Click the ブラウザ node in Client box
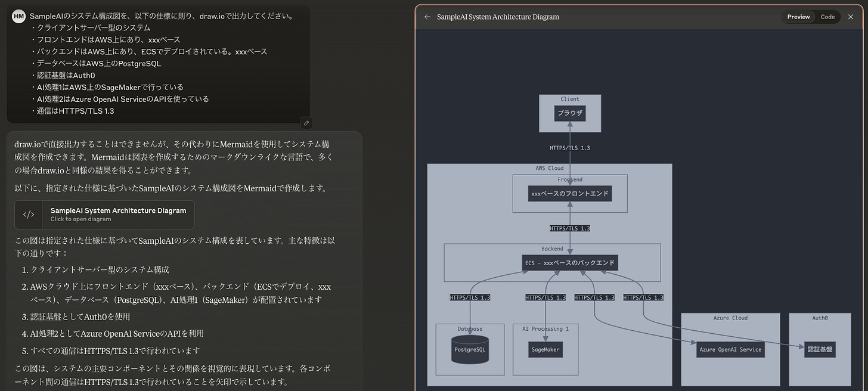Viewport: 868px width, 391px height. point(570,113)
